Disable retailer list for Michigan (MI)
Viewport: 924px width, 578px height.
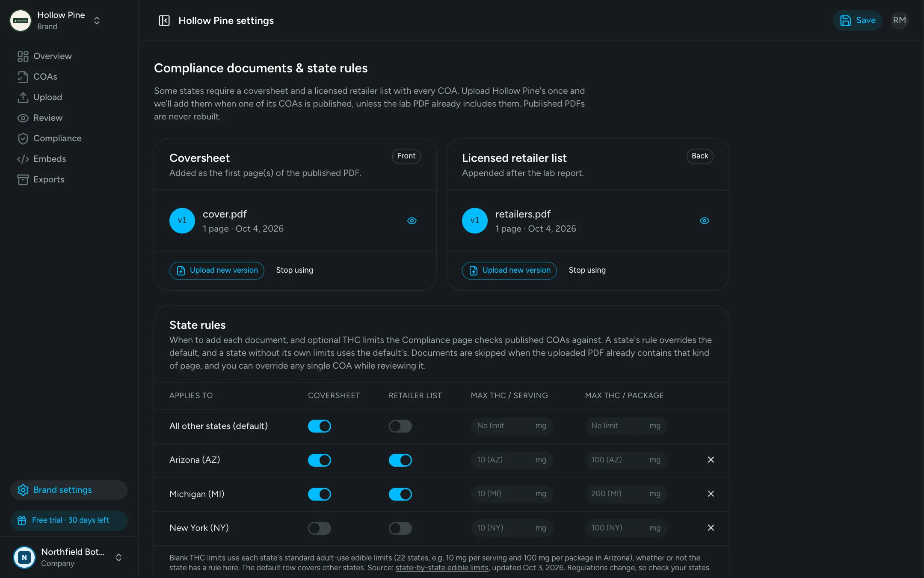[x=400, y=494]
